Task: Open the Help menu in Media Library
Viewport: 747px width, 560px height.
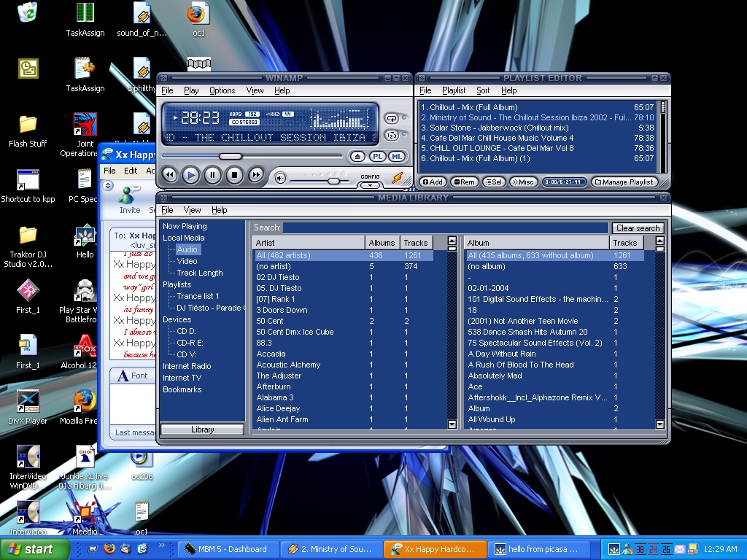Action: point(219,210)
